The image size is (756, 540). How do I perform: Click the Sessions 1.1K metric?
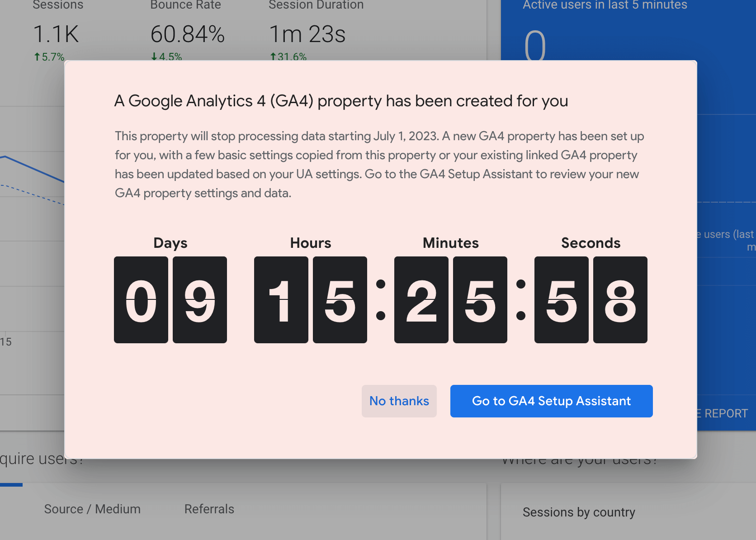[56, 34]
